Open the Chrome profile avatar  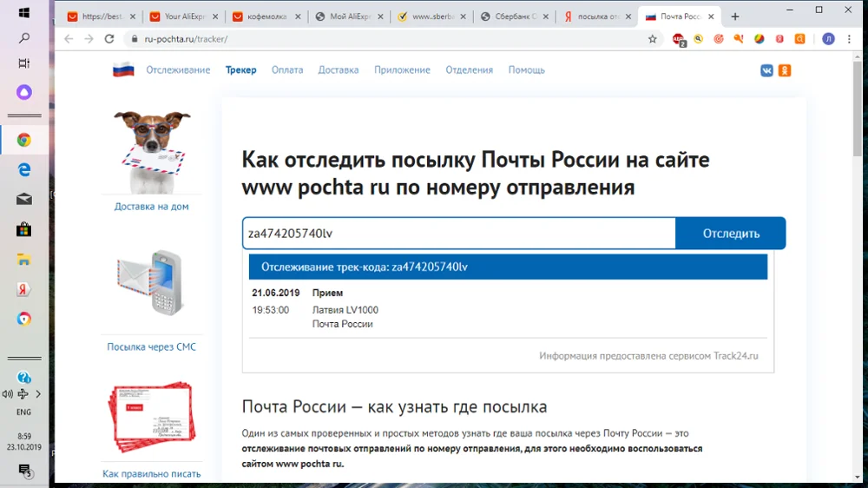828,39
